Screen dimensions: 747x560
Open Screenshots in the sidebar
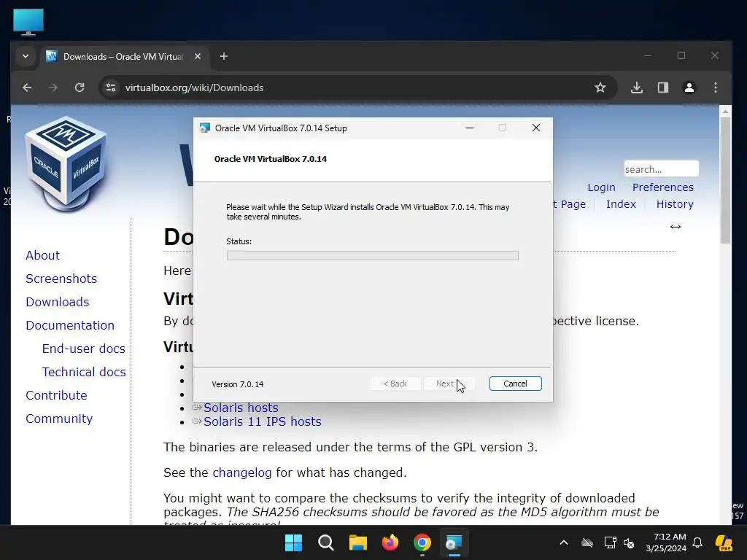coord(61,279)
